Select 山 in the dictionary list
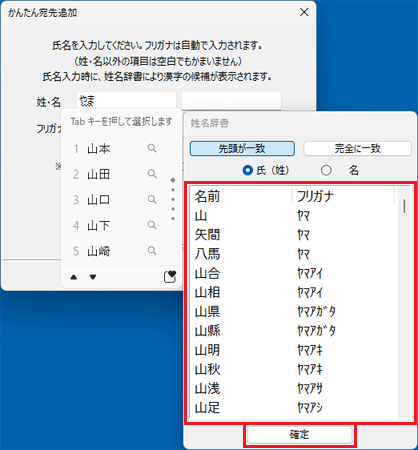418x450 pixels. [x=294, y=216]
